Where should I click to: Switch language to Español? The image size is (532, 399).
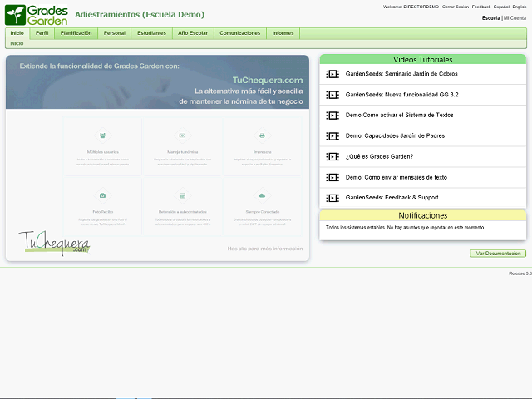pyautogui.click(x=501, y=7)
